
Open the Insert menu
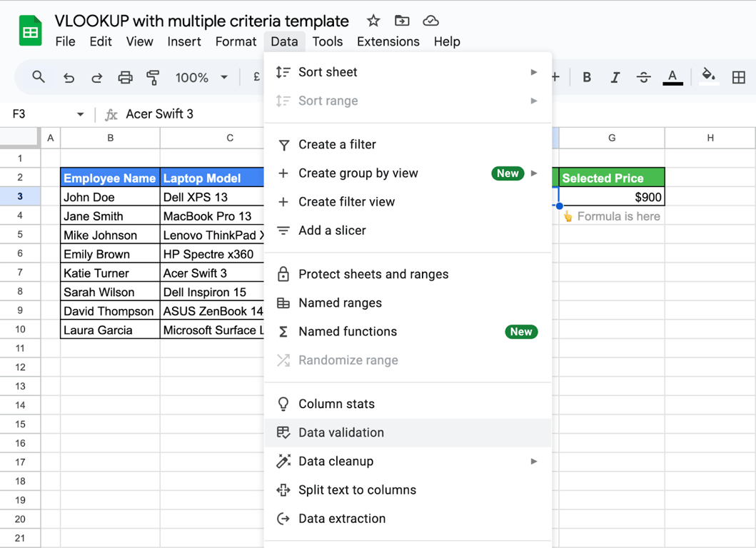pos(184,42)
